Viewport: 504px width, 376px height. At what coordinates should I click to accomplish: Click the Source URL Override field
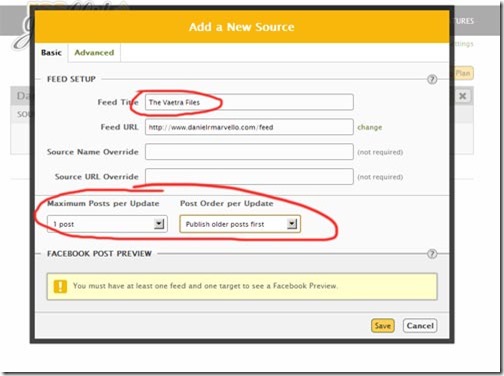(x=249, y=176)
